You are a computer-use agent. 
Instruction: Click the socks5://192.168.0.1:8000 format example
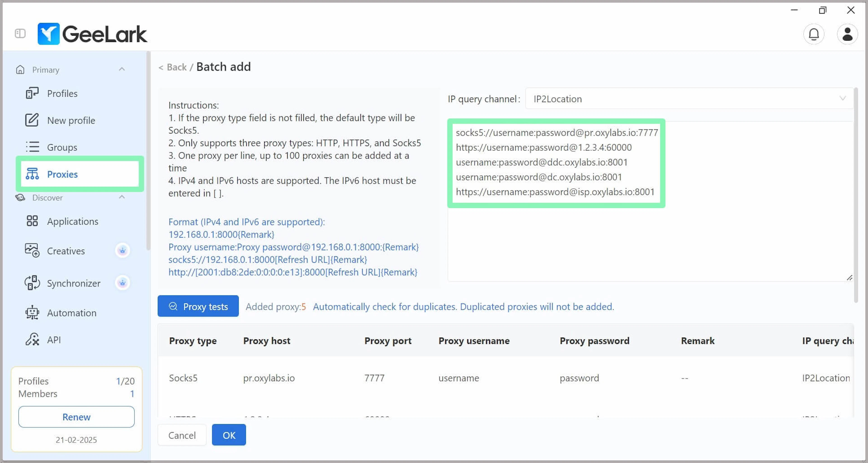tap(268, 260)
